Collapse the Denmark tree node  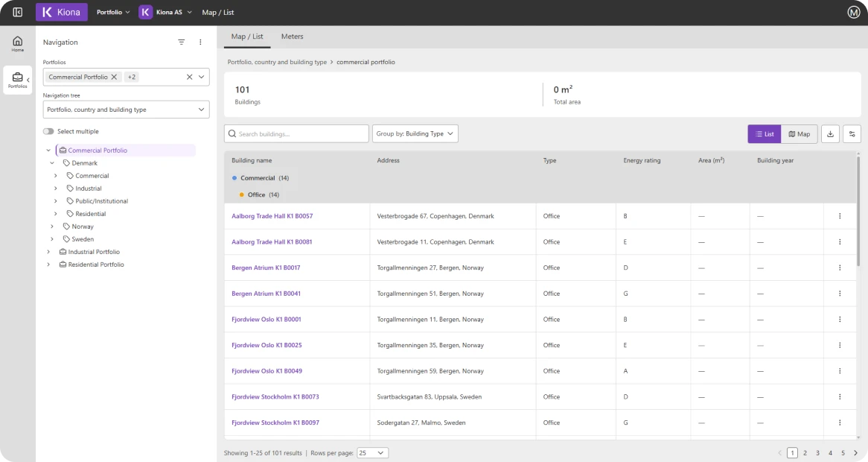(52, 163)
